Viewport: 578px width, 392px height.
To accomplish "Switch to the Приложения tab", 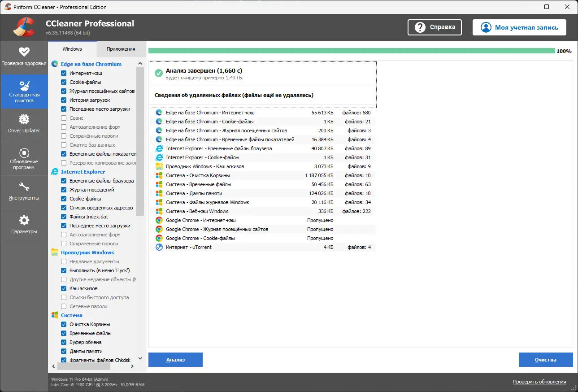I will pos(121,49).
